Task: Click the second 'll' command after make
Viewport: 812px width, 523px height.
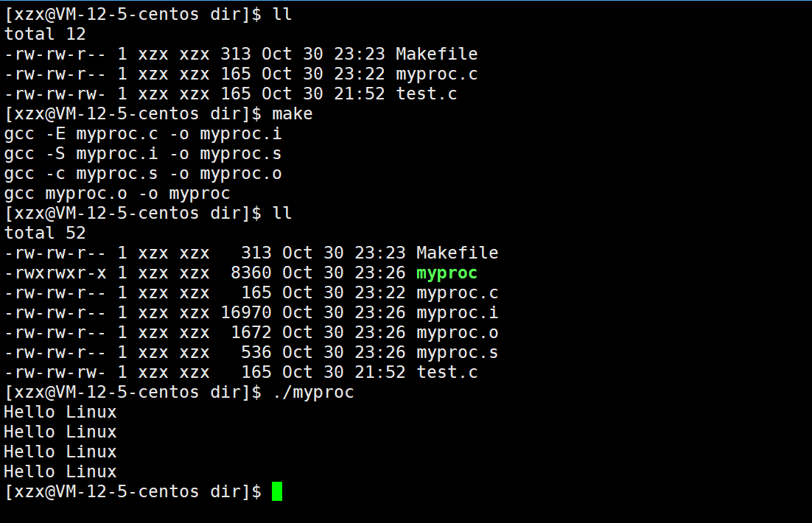Action: click(x=282, y=214)
